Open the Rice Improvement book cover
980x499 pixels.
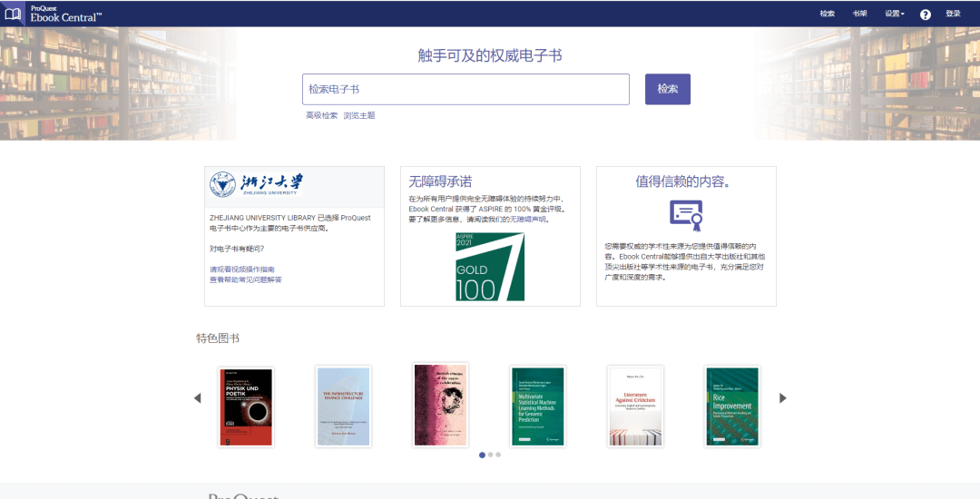tap(732, 406)
